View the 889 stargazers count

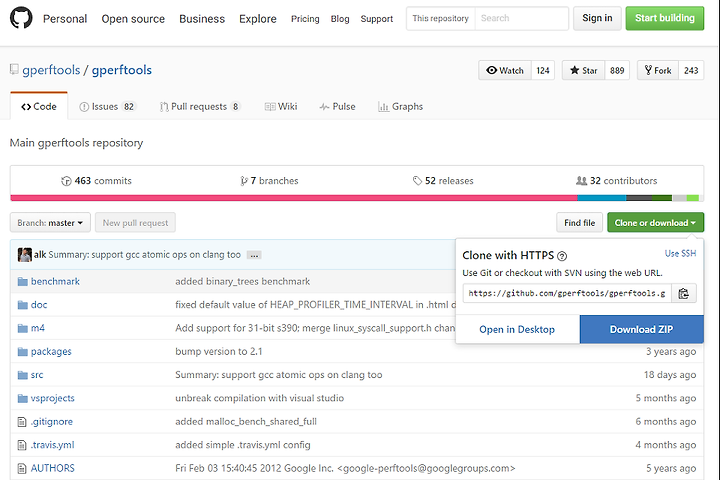617,70
